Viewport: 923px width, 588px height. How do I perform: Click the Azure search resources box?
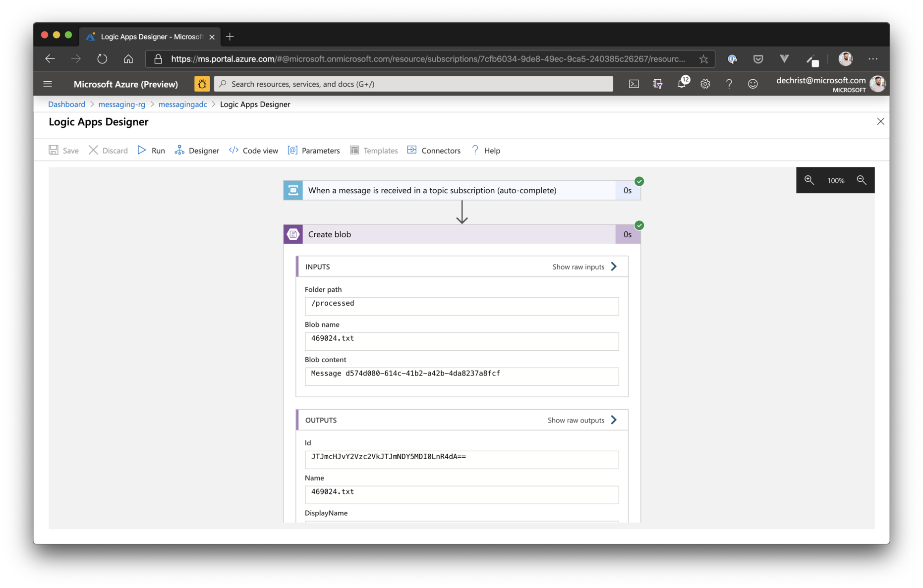[413, 84]
